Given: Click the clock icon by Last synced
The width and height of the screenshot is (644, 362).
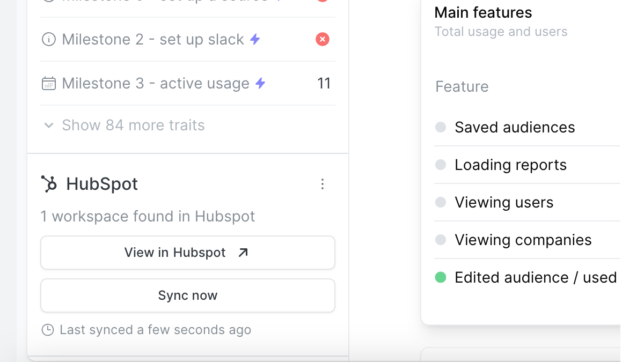Looking at the screenshot, I should (48, 330).
